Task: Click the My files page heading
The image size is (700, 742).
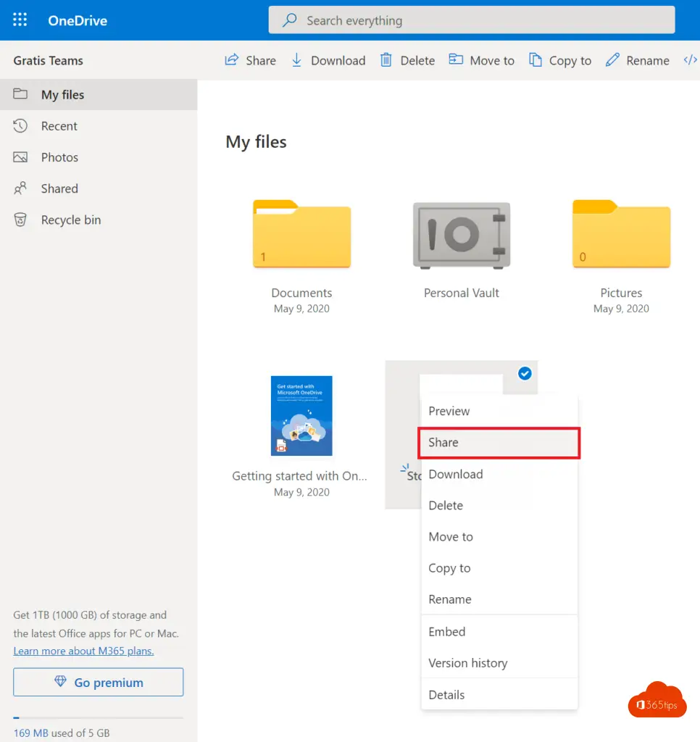Action: [x=256, y=142]
